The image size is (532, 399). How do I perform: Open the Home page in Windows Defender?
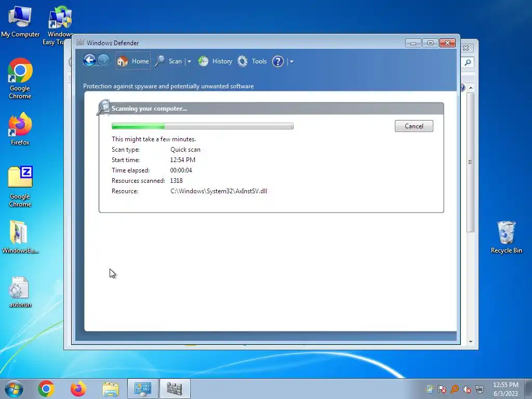pyautogui.click(x=133, y=61)
